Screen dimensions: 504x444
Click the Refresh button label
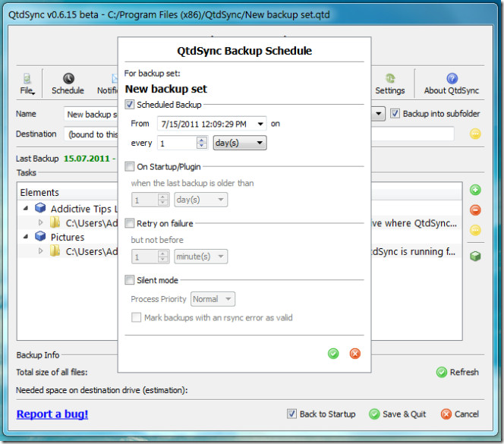464,372
